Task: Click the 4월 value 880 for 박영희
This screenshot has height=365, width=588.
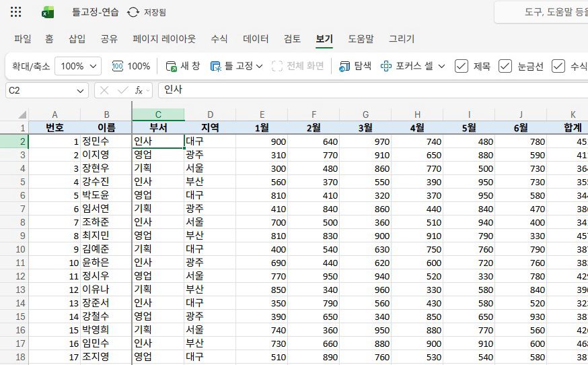Action: click(417, 330)
